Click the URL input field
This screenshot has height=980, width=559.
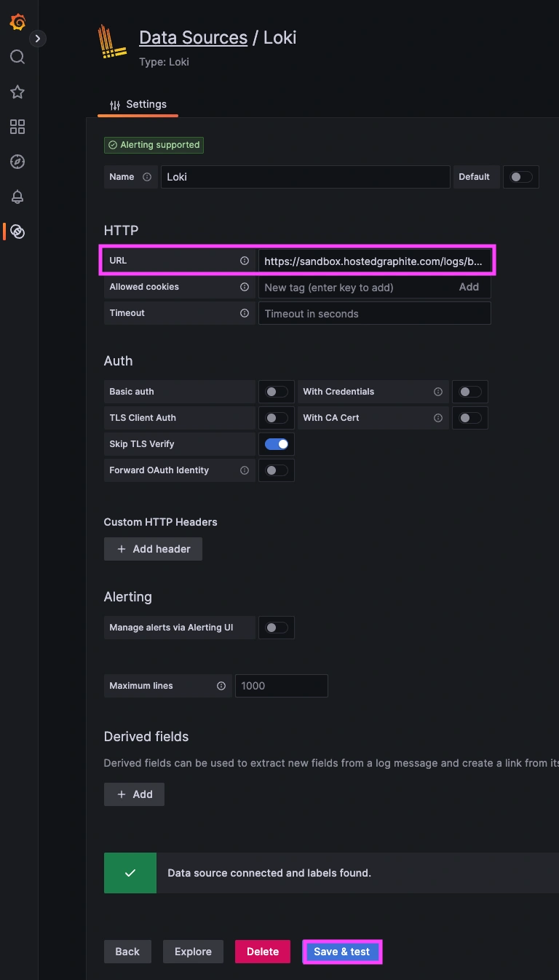[x=374, y=261]
